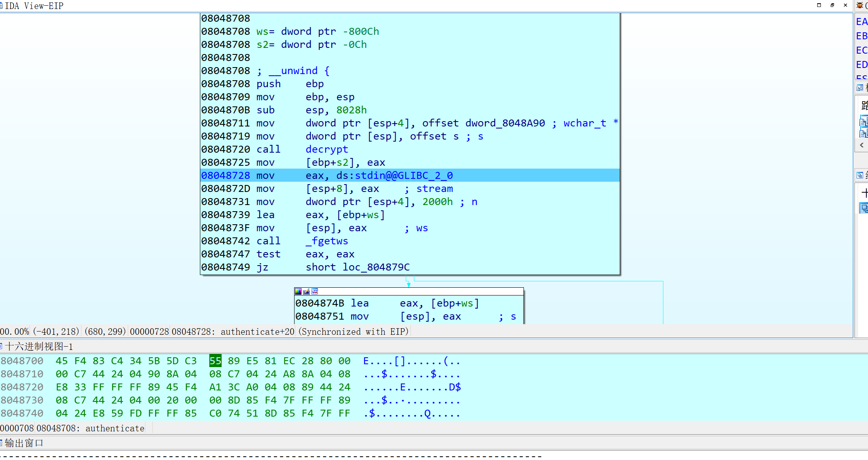This screenshot has height=460, width=868.
Task: Select the IDA View-EIP tab title
Action: [34, 6]
